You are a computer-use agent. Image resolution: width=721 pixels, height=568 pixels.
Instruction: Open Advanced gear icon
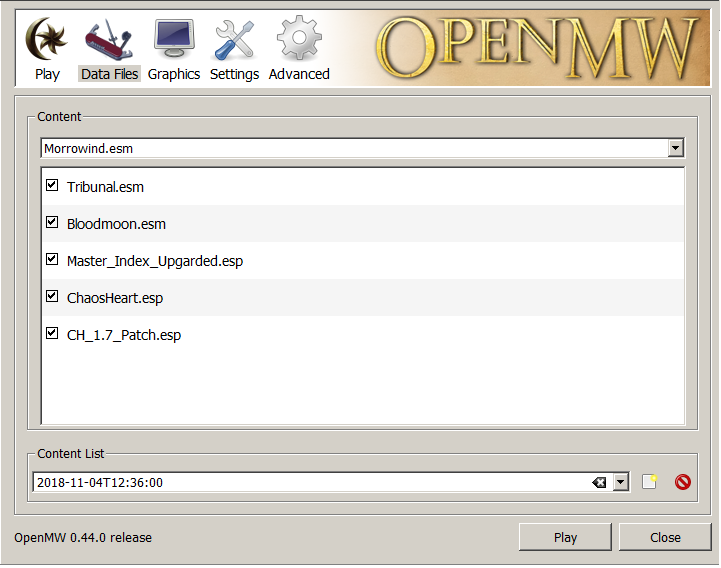coord(299,38)
